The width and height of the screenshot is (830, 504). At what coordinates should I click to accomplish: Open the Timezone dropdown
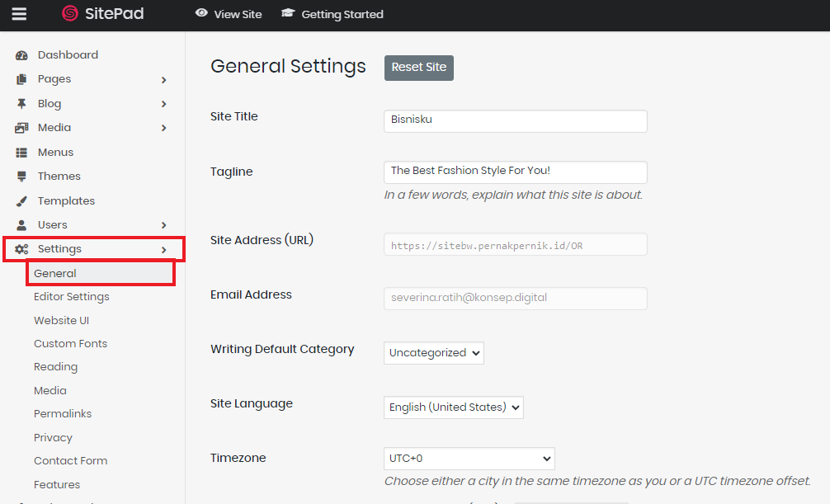click(469, 459)
